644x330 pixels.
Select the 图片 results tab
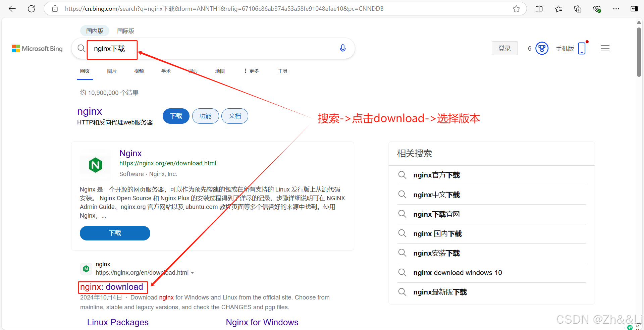[112, 71]
